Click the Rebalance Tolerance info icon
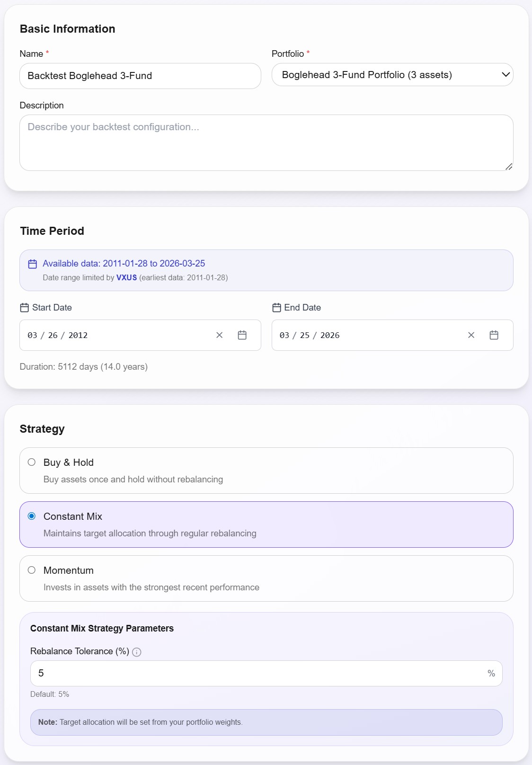Screen dimensions: 532x765 pyautogui.click(x=137, y=652)
